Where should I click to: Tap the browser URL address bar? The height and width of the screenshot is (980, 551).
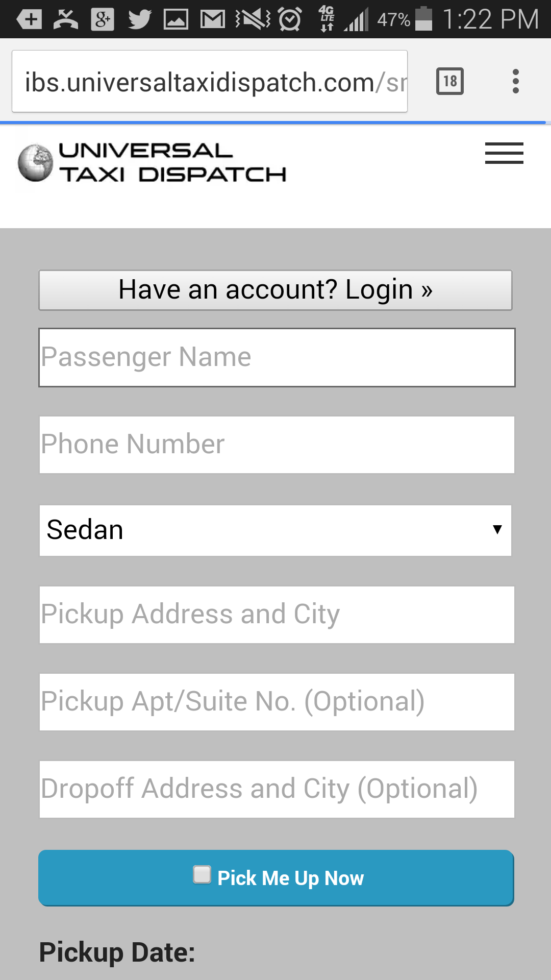(x=209, y=82)
